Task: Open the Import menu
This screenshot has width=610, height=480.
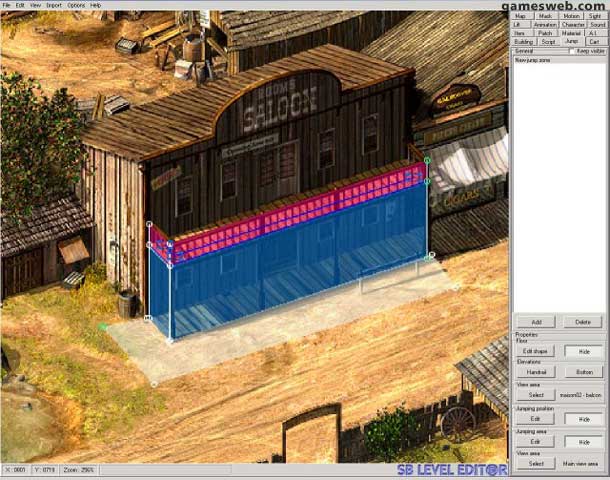Action: pos(53,5)
